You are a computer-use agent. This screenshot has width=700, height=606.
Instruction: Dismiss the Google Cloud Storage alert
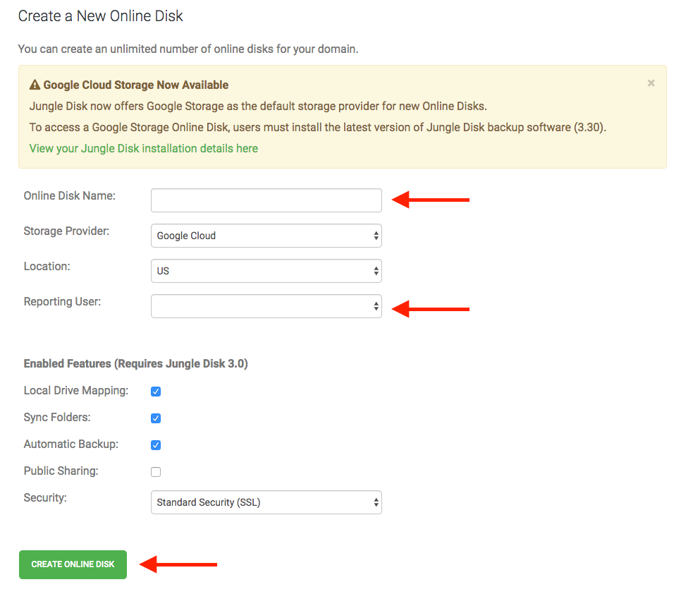click(651, 83)
